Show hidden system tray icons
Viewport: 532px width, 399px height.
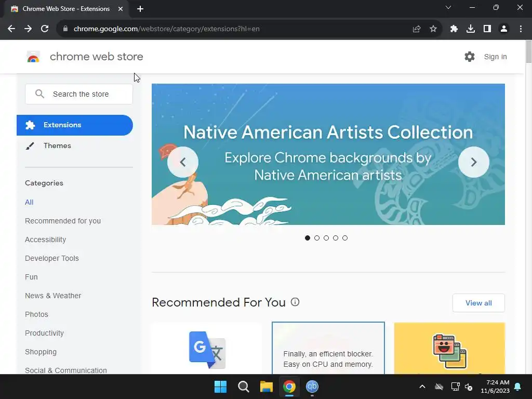point(422,387)
